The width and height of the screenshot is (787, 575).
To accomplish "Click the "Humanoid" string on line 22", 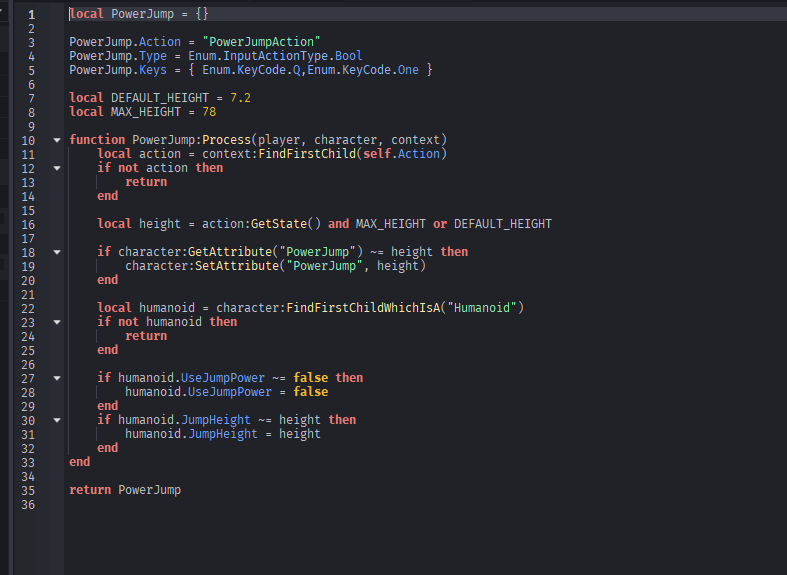I will point(482,308).
